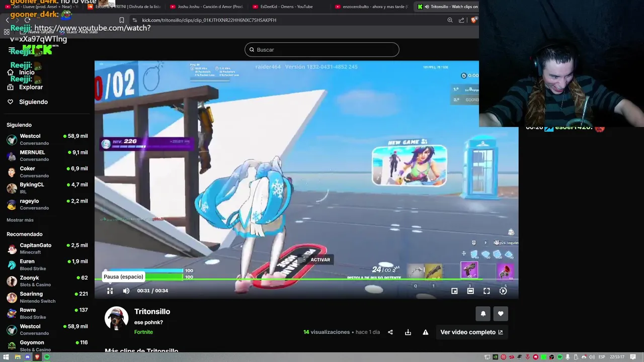Click the Buscar search field
This screenshot has width=644, height=362.
tap(322, 50)
